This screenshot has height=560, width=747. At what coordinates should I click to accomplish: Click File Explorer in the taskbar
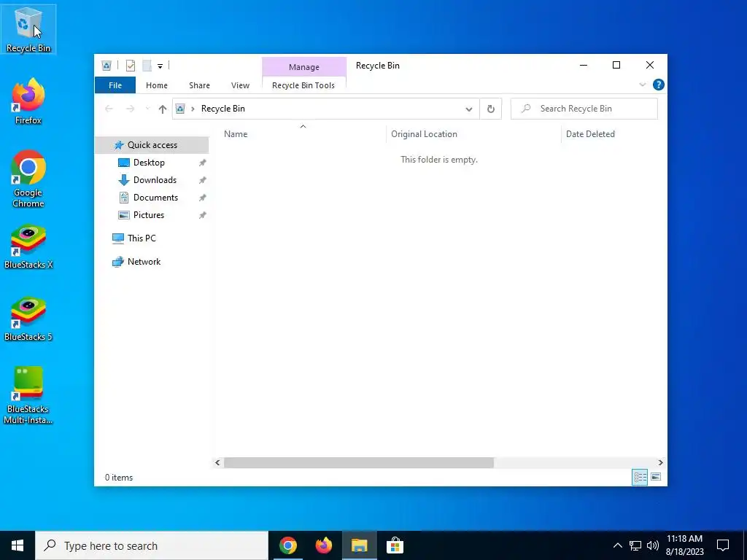[x=359, y=545]
